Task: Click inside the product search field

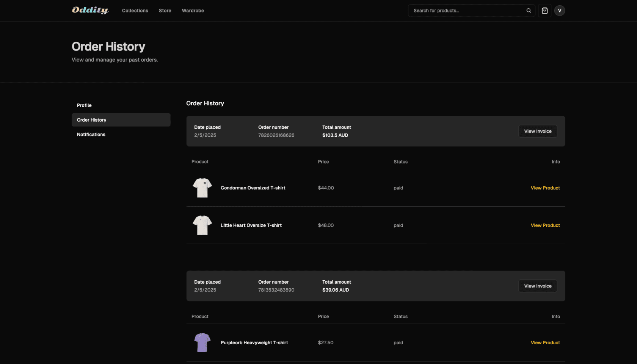Action: click(466, 11)
